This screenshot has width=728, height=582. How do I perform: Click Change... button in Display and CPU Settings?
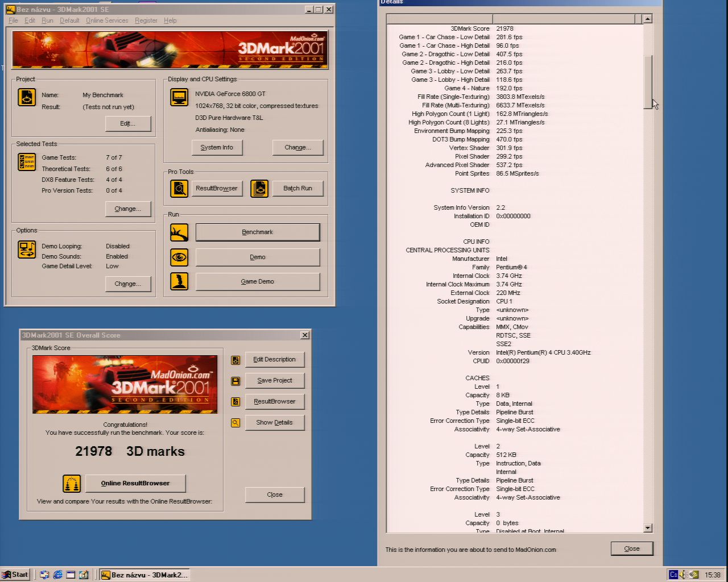[298, 147]
